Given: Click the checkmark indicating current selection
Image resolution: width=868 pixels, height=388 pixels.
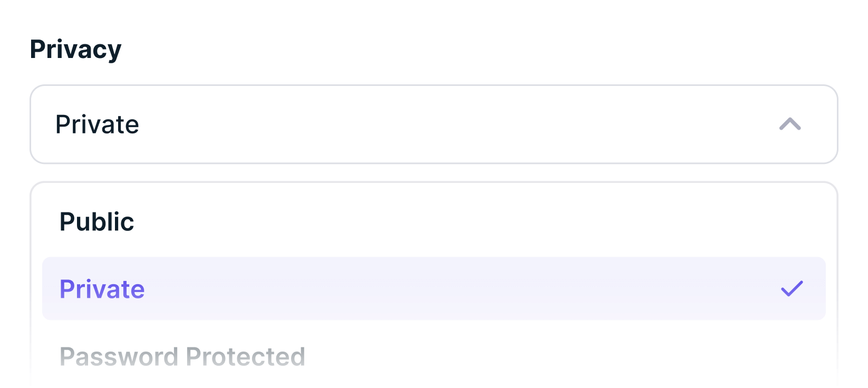Looking at the screenshot, I should click(793, 288).
